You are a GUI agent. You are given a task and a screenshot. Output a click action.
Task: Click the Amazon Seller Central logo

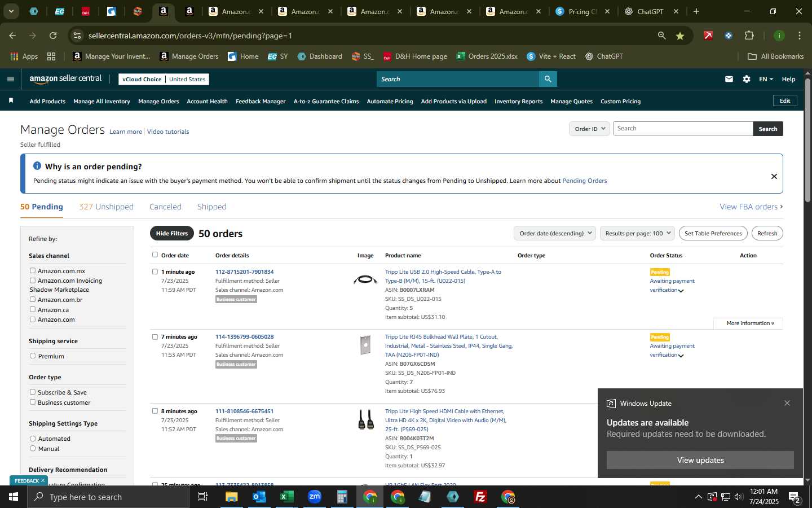(65, 79)
